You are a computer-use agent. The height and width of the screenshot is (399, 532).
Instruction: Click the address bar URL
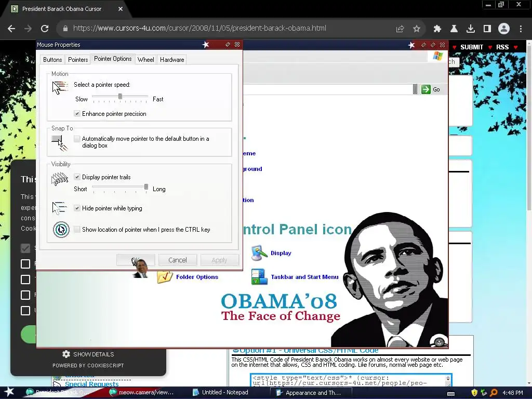[x=199, y=28]
